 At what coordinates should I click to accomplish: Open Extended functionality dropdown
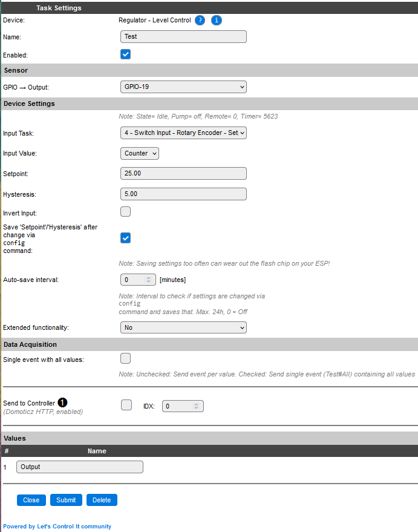[x=183, y=327]
